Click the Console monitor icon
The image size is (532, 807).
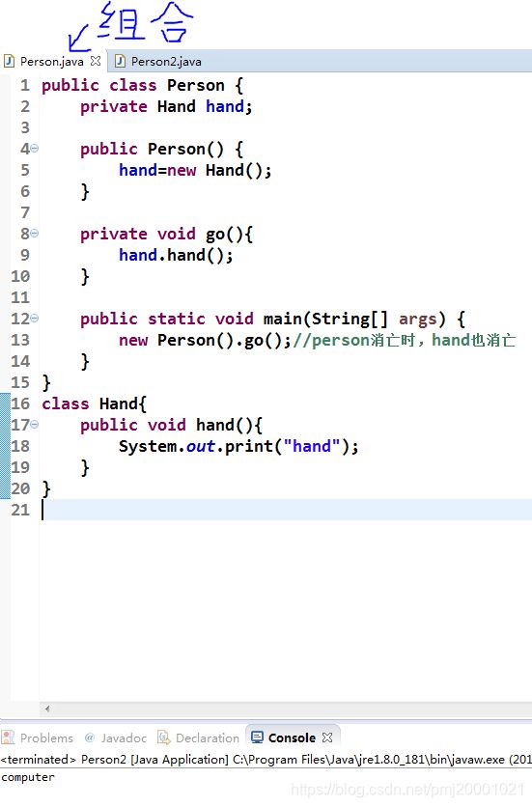[257, 737]
